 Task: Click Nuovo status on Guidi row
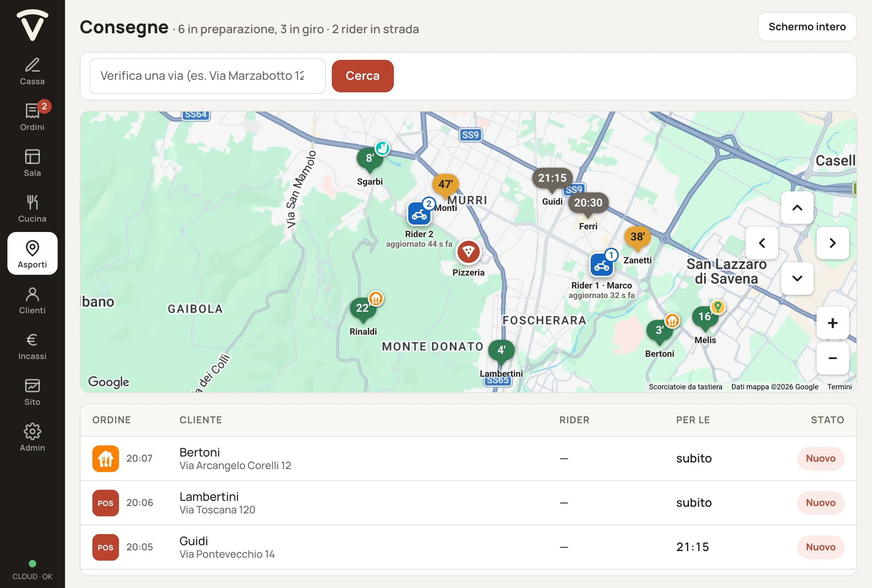tap(821, 547)
